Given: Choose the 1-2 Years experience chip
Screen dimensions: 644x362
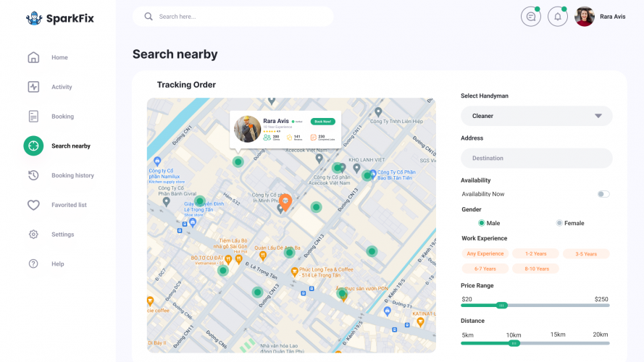Looking at the screenshot, I should click(535, 253).
